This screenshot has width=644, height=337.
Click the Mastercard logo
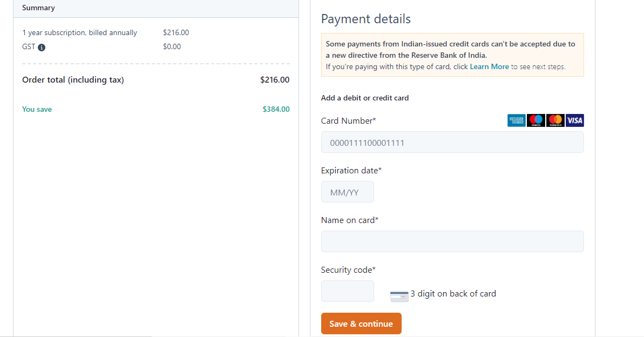[x=555, y=120]
